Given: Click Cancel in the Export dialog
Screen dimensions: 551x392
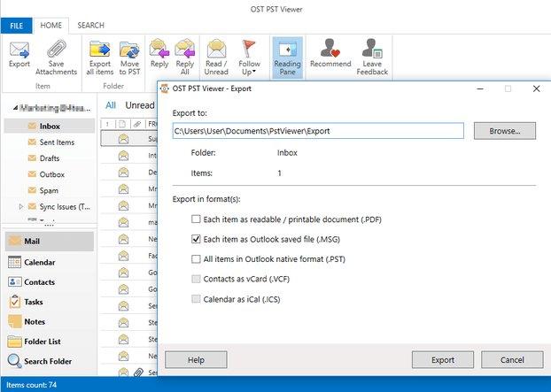Looking at the screenshot, I should click(512, 360).
